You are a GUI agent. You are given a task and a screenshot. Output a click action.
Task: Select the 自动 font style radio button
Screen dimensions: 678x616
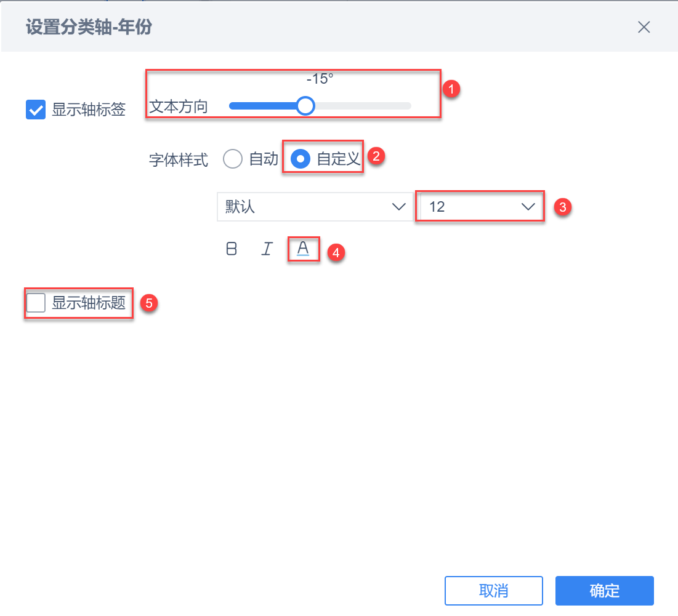pos(233,159)
